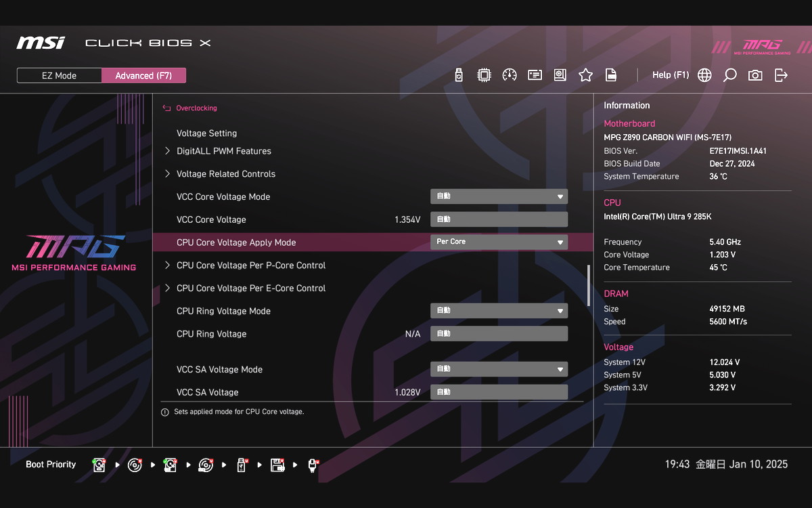This screenshot has height=508, width=812.
Task: Click the BIOS version E7E17IMSI.1A41
Action: (x=738, y=151)
